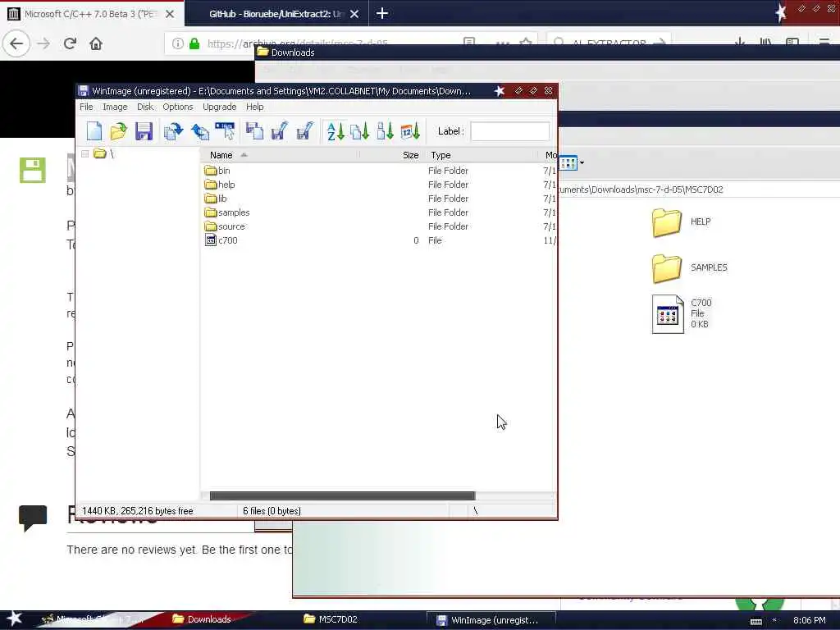Click the Type column header in WinImage
The width and height of the screenshot is (840, 630).
[x=482, y=155]
